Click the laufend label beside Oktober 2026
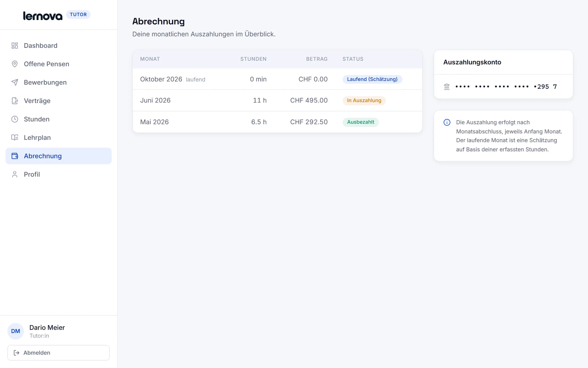The height and width of the screenshot is (368, 588). click(196, 80)
